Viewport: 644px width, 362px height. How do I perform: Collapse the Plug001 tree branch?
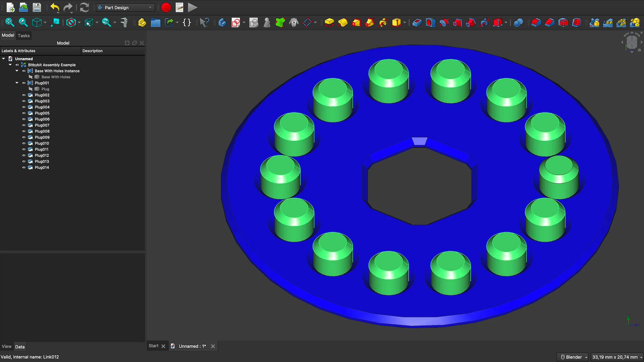click(17, 83)
